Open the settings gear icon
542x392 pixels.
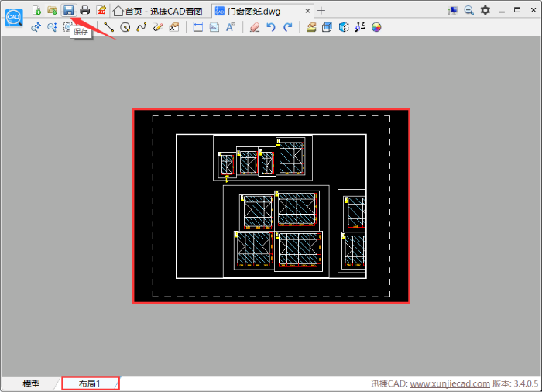tap(485, 10)
